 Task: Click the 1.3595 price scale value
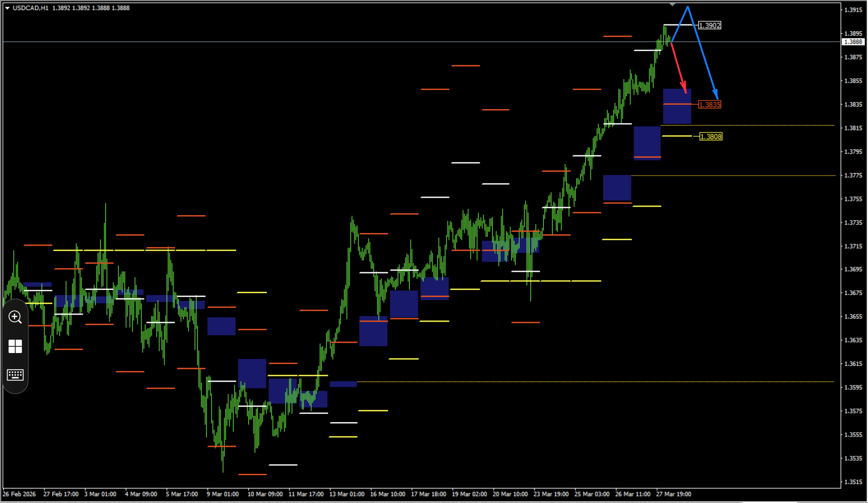coord(853,388)
